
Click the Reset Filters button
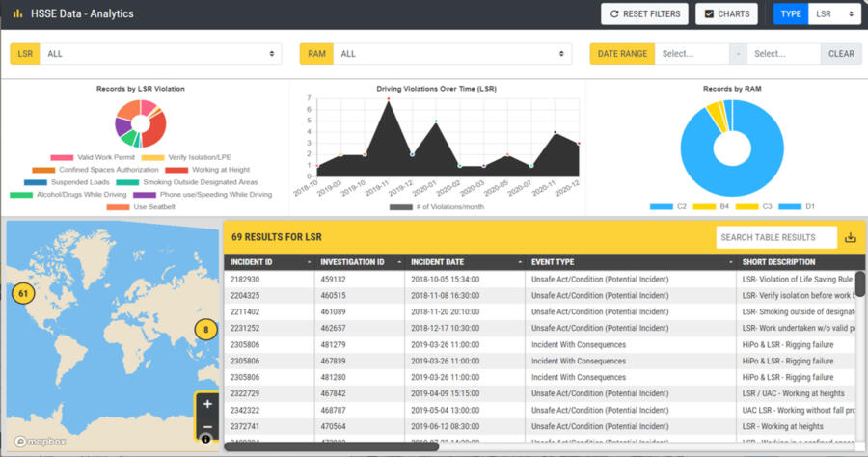coord(644,14)
